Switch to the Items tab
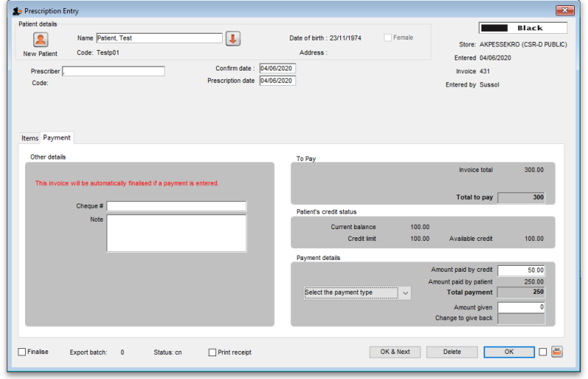 pos(29,138)
